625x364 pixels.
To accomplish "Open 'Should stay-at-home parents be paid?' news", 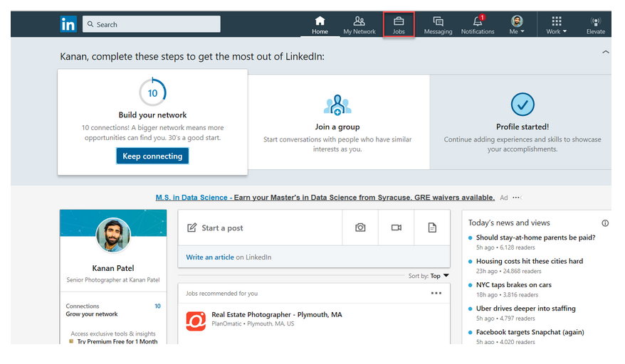I will point(536,237).
